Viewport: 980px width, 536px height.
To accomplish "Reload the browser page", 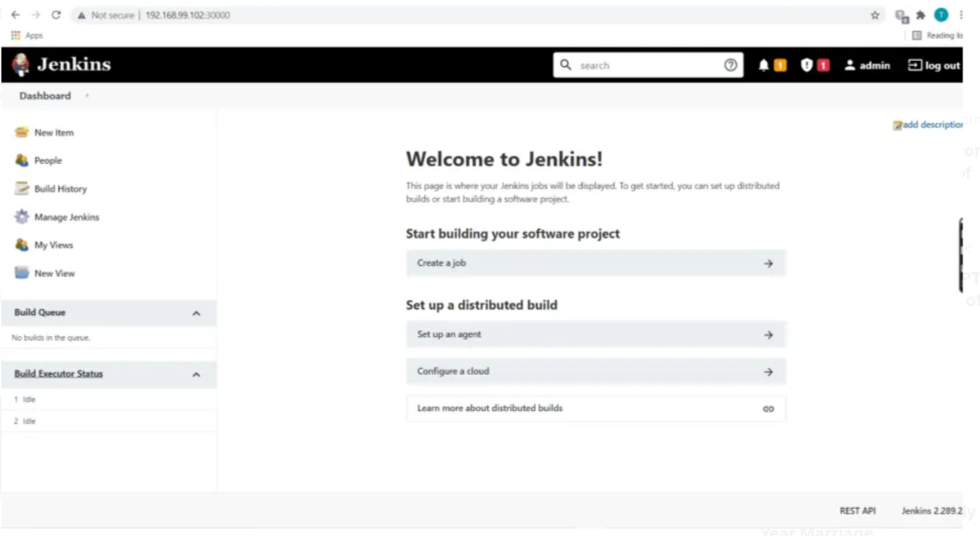I will click(x=56, y=15).
